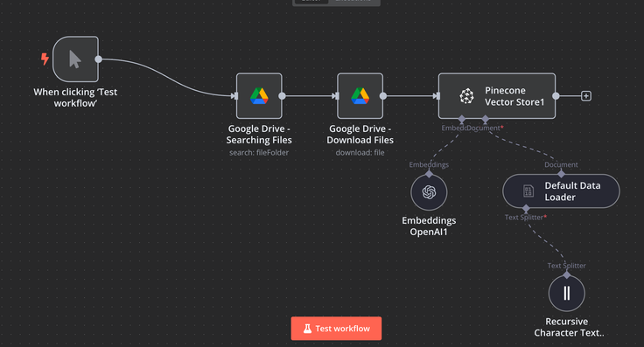644x347 pixels.
Task: Click the Text Splitter connector on Data Loader
Action: tap(526, 208)
